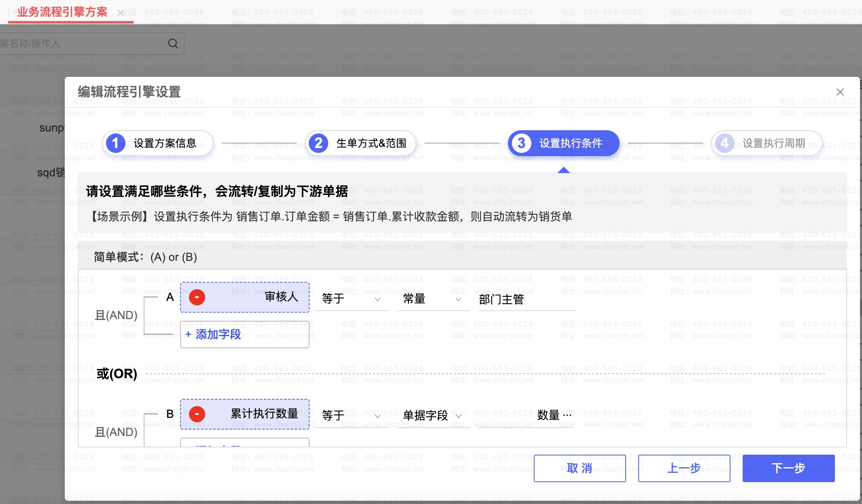862x504 pixels.
Task: Click the 或(OR) separator label
Action: pyautogui.click(x=117, y=374)
